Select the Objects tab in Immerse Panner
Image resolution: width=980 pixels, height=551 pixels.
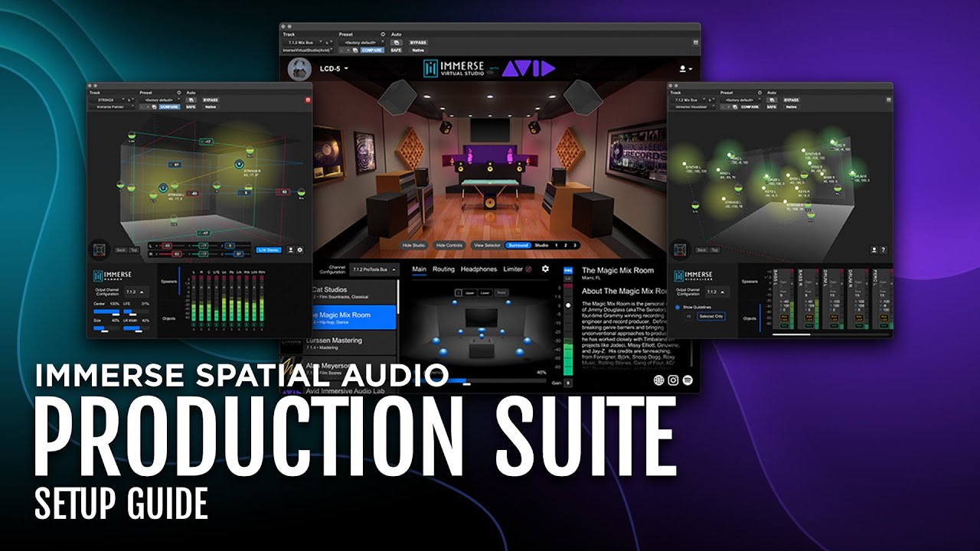point(169,318)
